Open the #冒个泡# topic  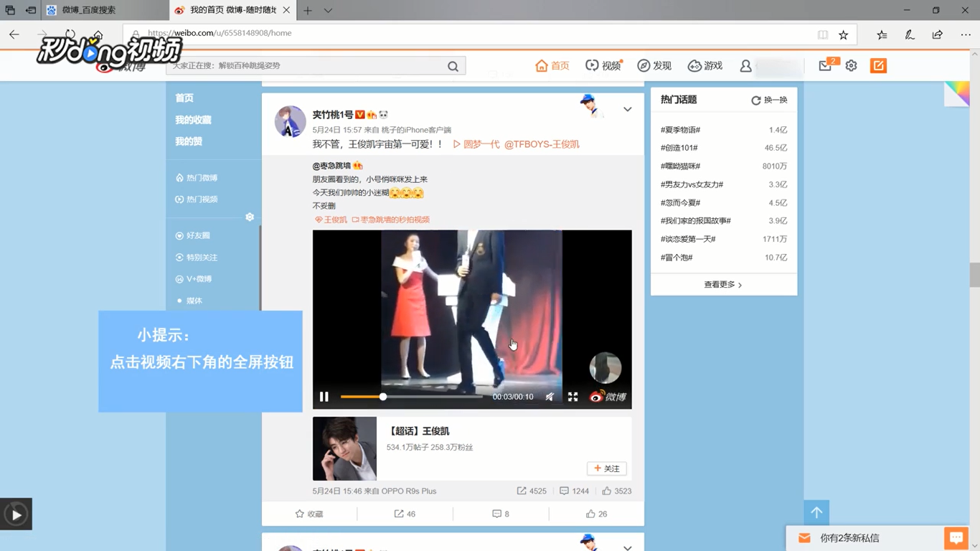(677, 258)
